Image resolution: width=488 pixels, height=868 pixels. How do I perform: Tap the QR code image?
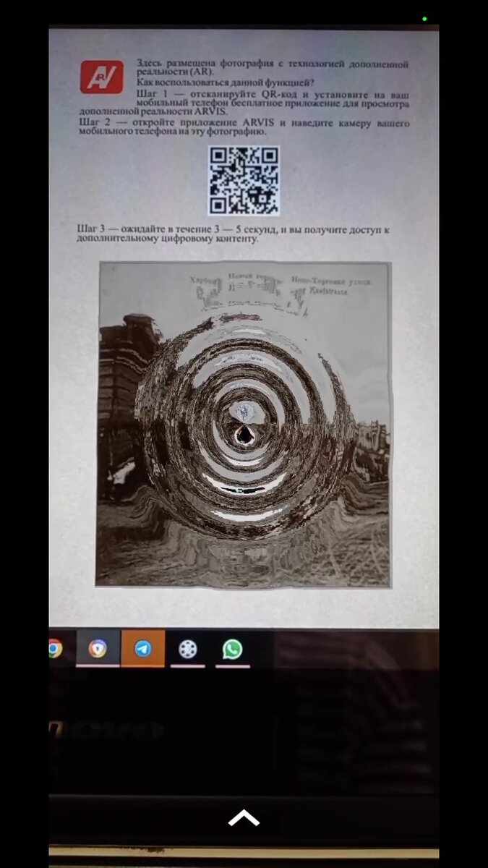click(244, 181)
